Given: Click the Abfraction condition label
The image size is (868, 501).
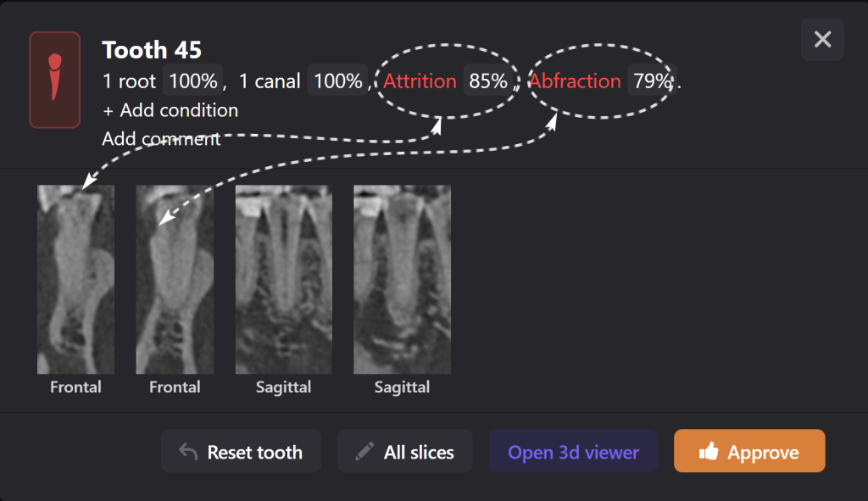Looking at the screenshot, I should click(x=576, y=81).
